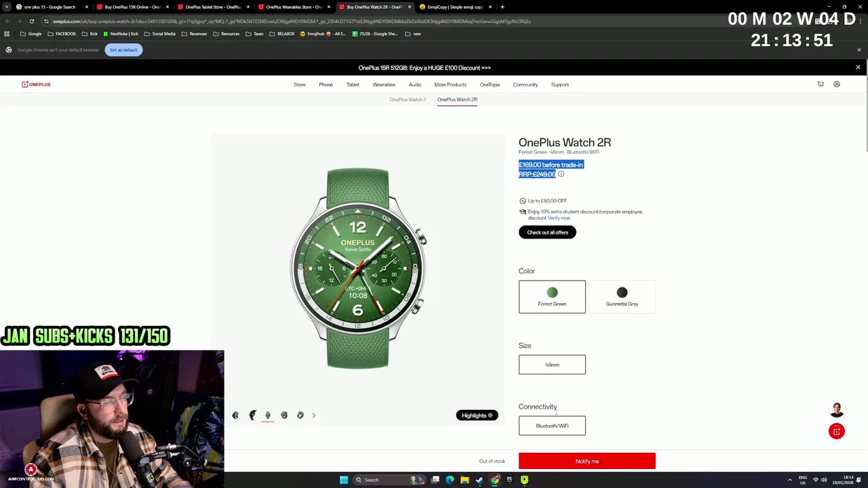This screenshot has height=488, width=868.
Task: Click the taskbar Search box
Action: pos(390,480)
